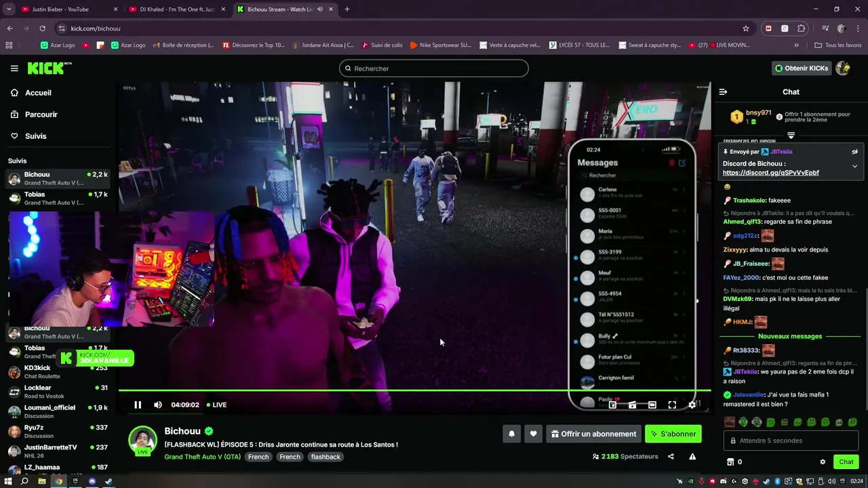Open Discord from the taskbar
Viewport: 868px width, 488px height.
click(92, 481)
